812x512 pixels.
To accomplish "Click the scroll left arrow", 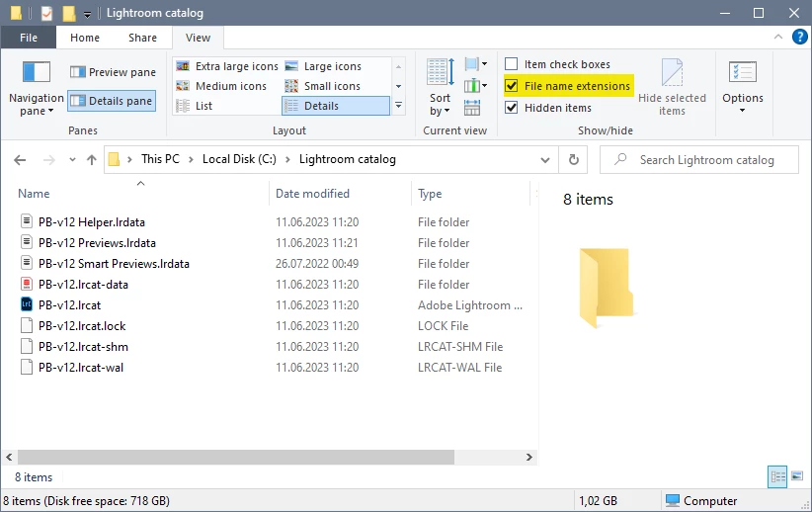I will click(9, 457).
